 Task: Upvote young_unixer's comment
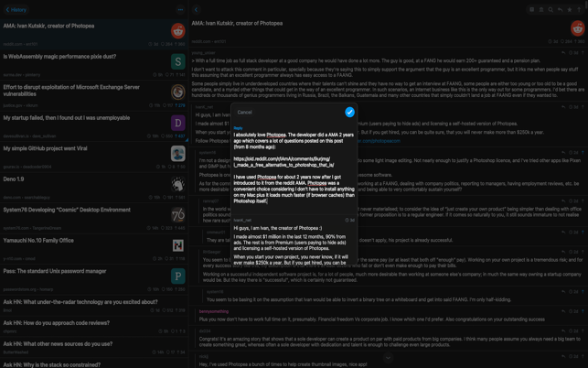(x=583, y=53)
